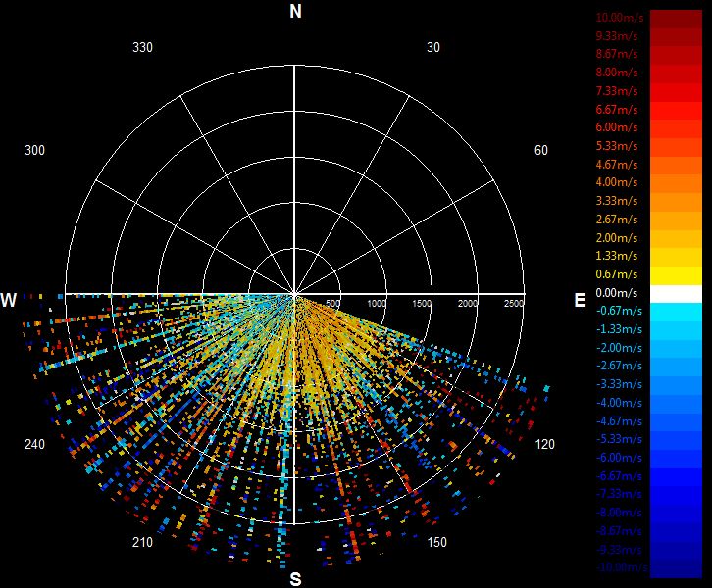Click the 2.00m/s legend label
This screenshot has width=712, height=588.
click(617, 238)
